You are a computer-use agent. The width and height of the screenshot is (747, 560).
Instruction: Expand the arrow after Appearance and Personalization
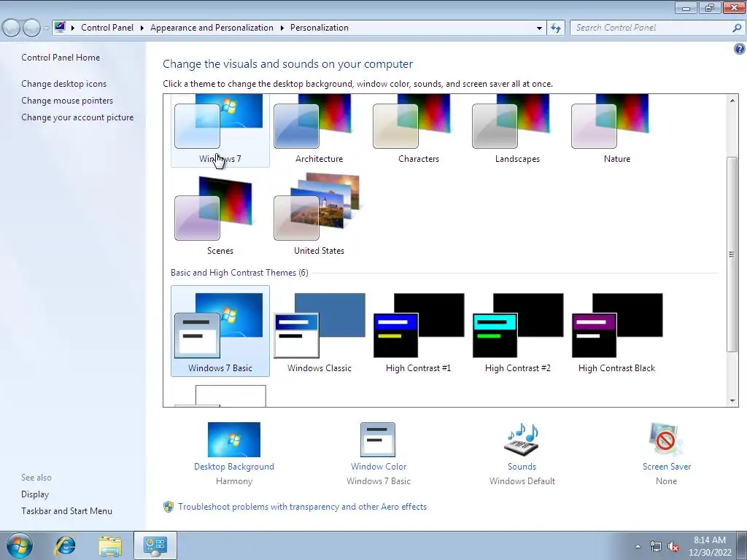coord(282,28)
